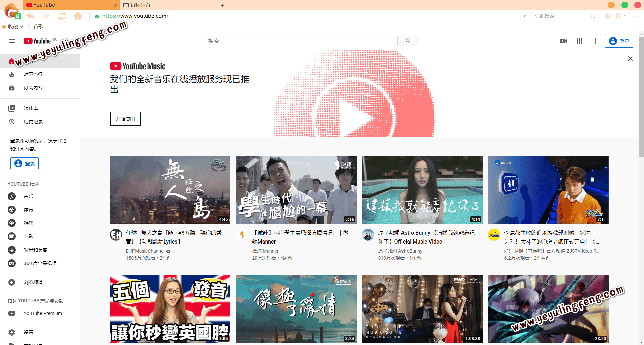Open the trash icon dropdown arrow

tap(625, 16)
